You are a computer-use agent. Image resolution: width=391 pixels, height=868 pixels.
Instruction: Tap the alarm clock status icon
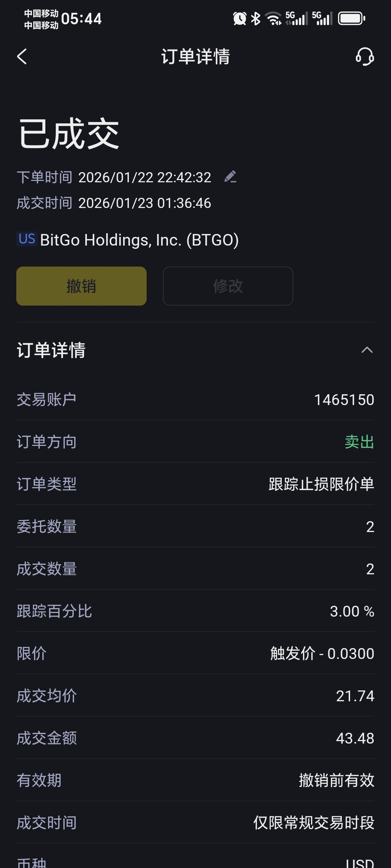coord(239,18)
